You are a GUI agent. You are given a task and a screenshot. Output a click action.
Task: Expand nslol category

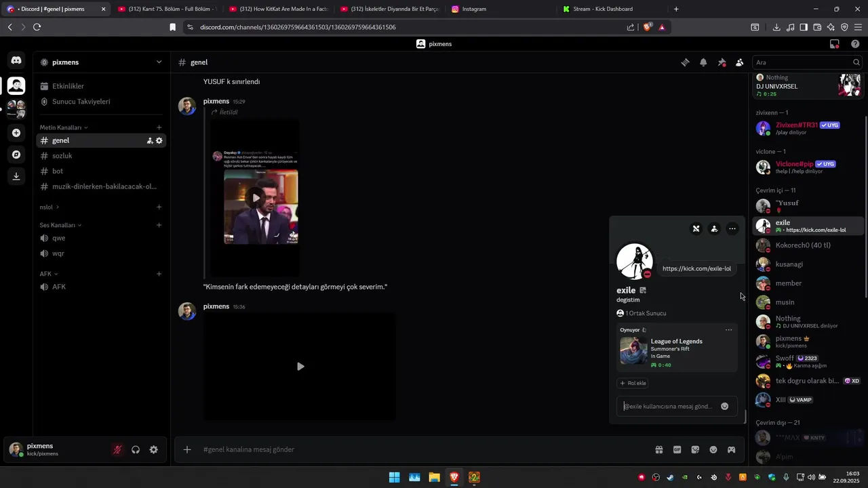click(50, 207)
